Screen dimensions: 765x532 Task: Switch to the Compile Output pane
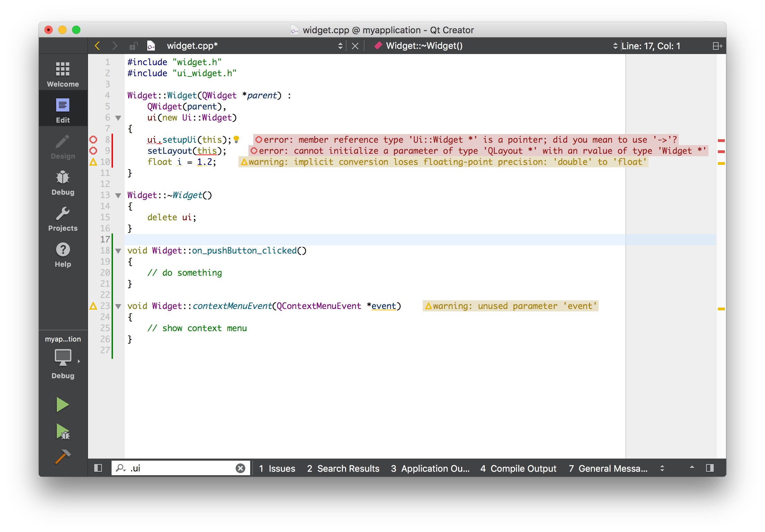point(518,468)
